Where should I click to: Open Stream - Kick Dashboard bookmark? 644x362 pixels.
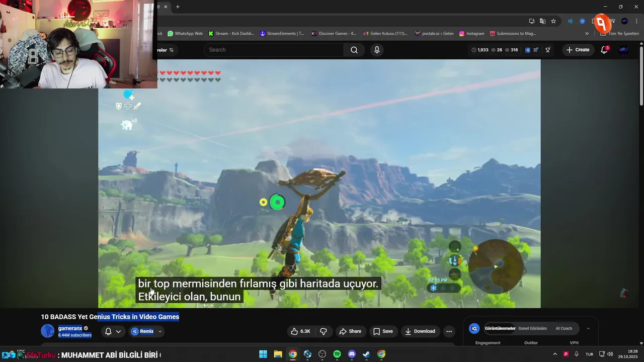[231, 34]
